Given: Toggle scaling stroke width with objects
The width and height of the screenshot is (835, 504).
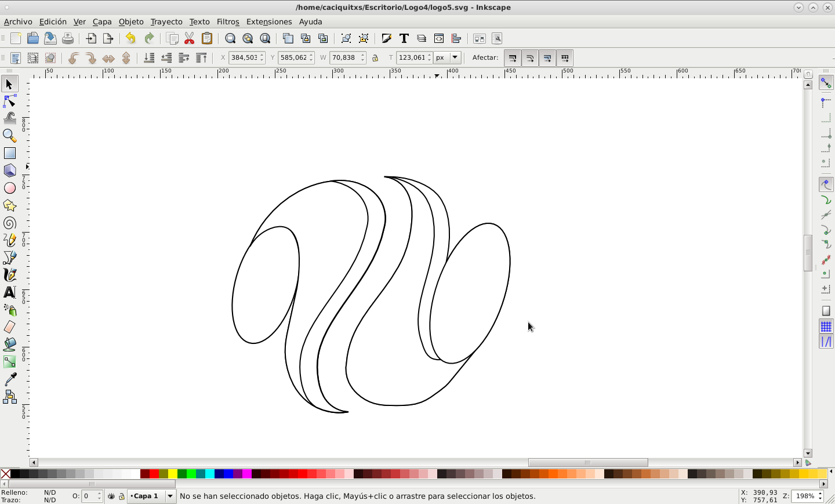Looking at the screenshot, I should pyautogui.click(x=513, y=58).
